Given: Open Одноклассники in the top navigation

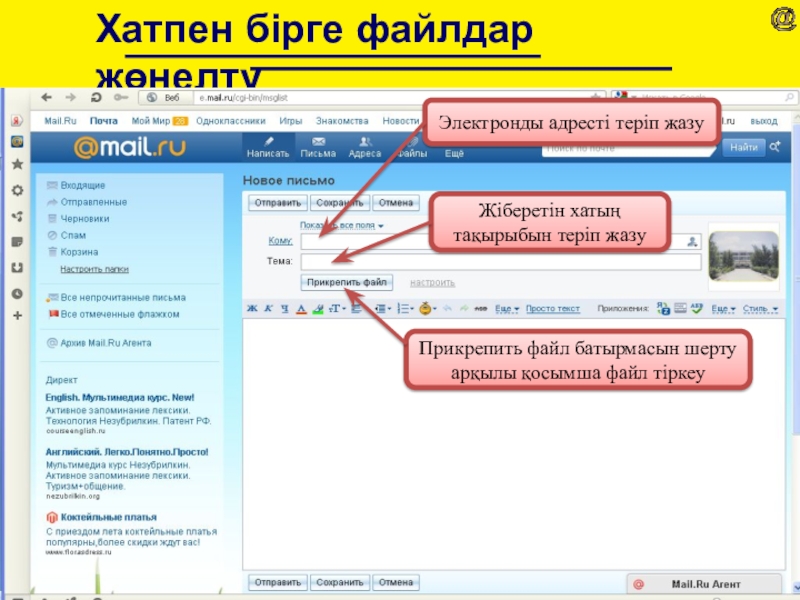Looking at the screenshot, I should (x=231, y=121).
